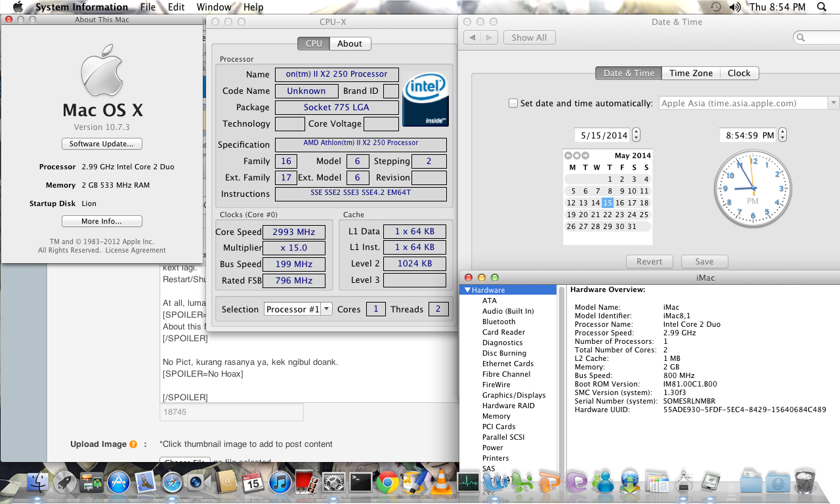The height and width of the screenshot is (504, 840).
Task: Open the volume control in menu bar
Action: click(x=734, y=7)
